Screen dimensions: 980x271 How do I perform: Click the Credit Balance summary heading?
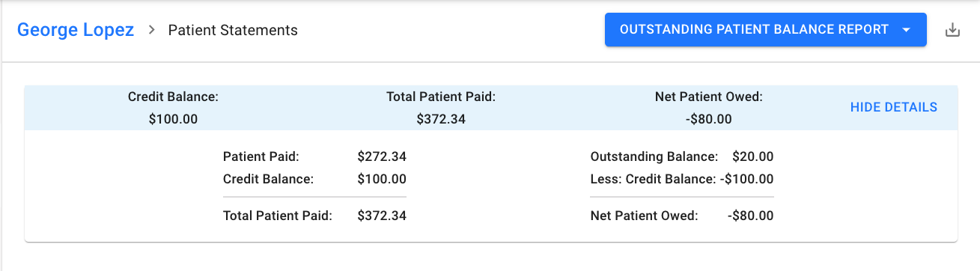(173, 97)
